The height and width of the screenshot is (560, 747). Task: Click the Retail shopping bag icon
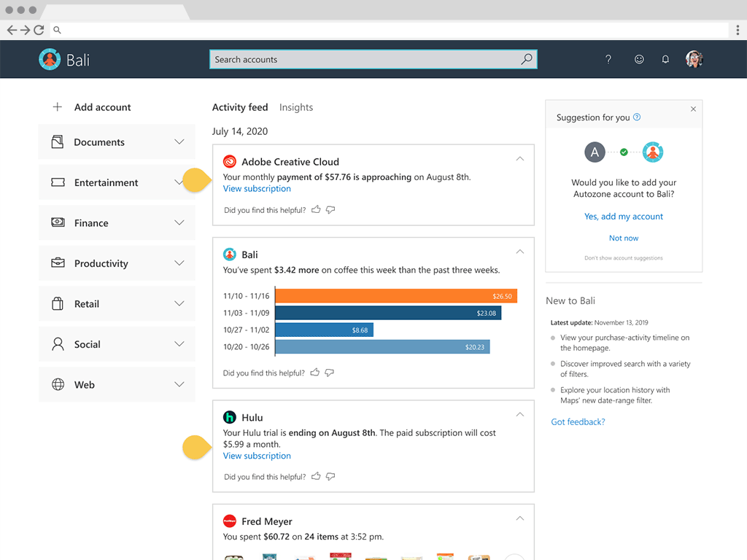(x=57, y=303)
